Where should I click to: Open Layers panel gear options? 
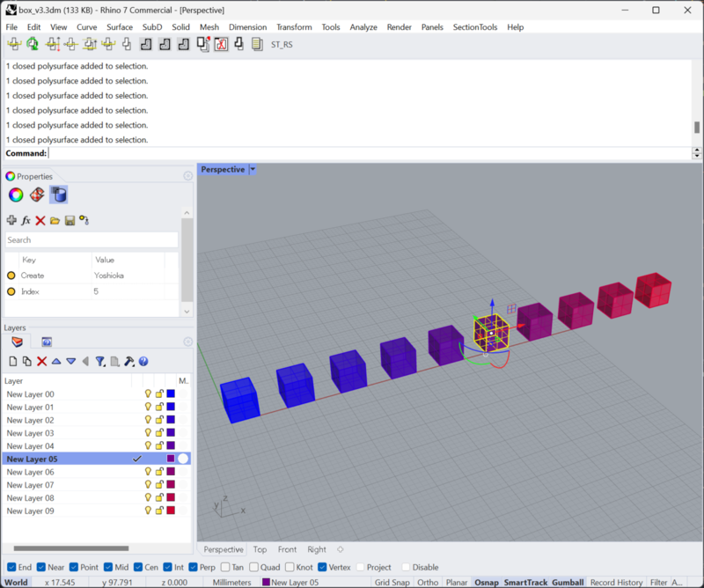point(188,342)
